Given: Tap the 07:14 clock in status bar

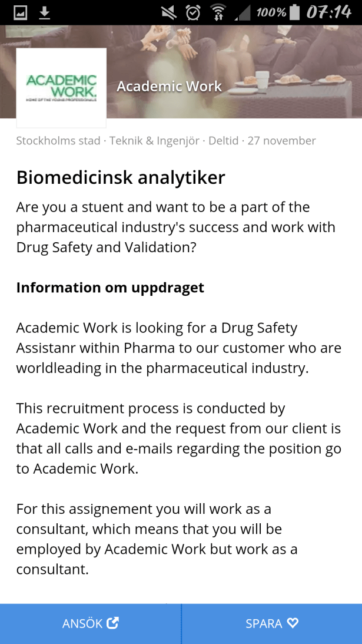Looking at the screenshot, I should (x=328, y=12).
